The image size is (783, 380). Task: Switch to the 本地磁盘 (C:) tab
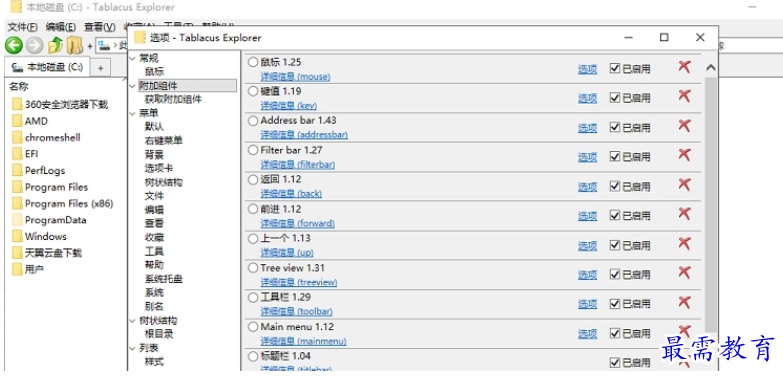[x=47, y=67]
